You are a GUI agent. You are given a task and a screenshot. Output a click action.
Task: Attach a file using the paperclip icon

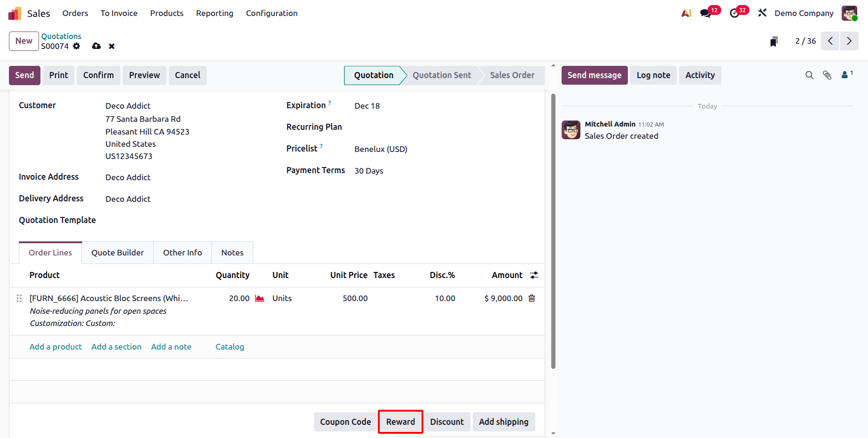click(827, 75)
